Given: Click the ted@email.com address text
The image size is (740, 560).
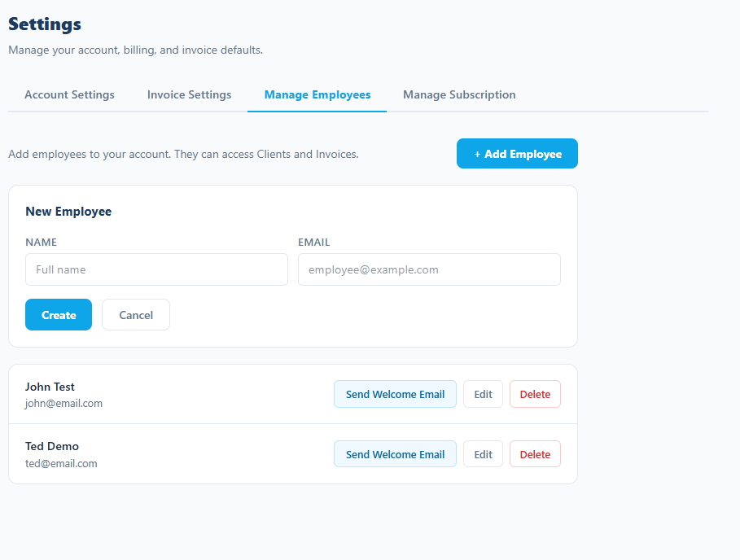Looking at the screenshot, I should click(61, 463).
